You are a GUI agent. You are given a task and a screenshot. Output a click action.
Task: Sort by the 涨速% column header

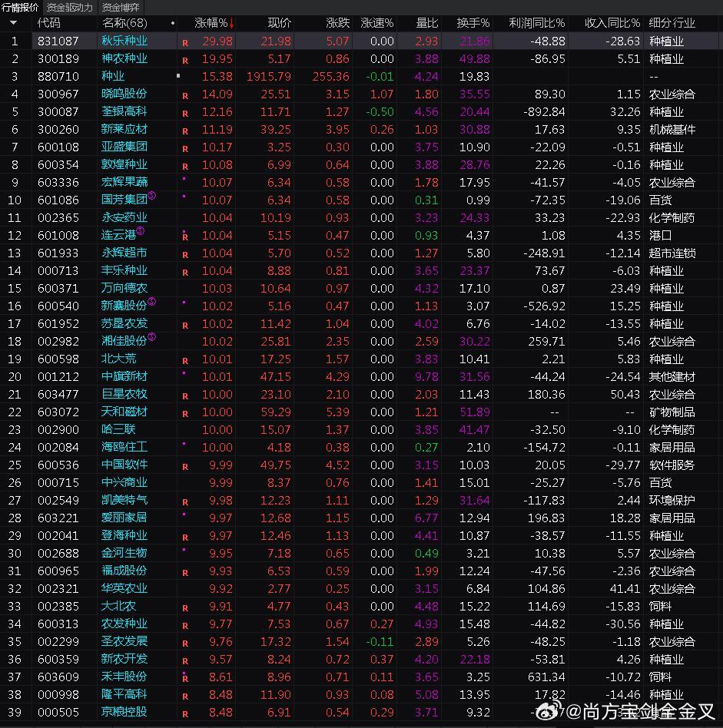tap(376, 23)
